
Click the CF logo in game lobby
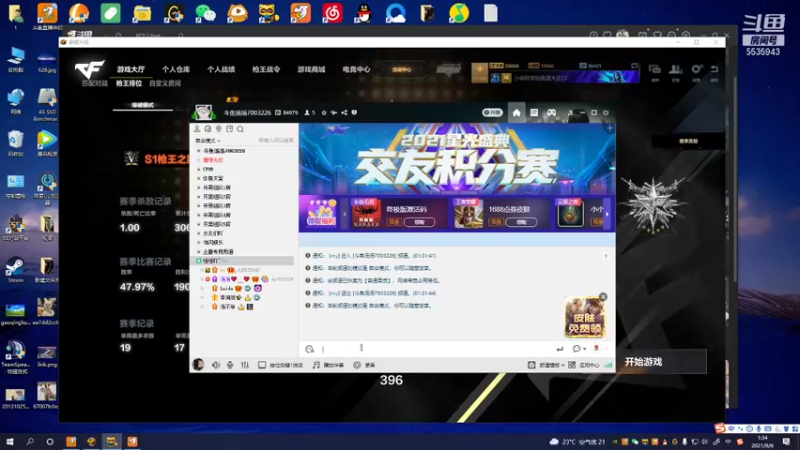pos(89,70)
